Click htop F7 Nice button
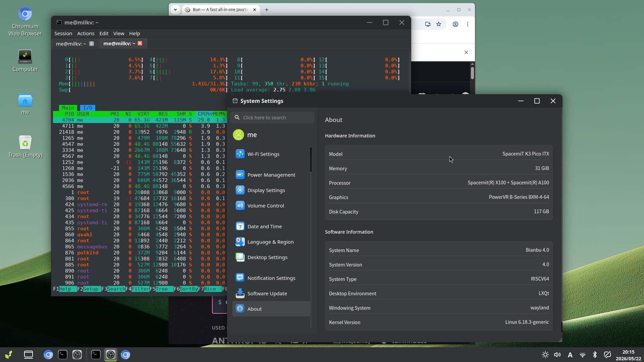This screenshot has width=644, height=362. tap(210, 289)
